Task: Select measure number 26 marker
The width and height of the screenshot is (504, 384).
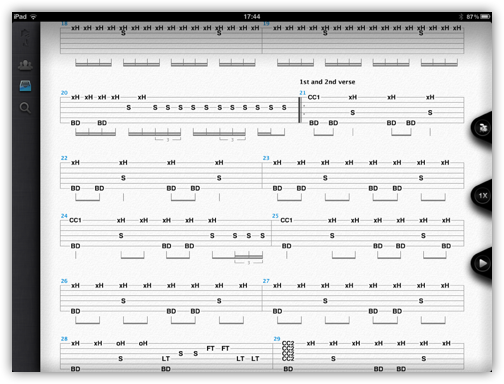Action: [64, 281]
